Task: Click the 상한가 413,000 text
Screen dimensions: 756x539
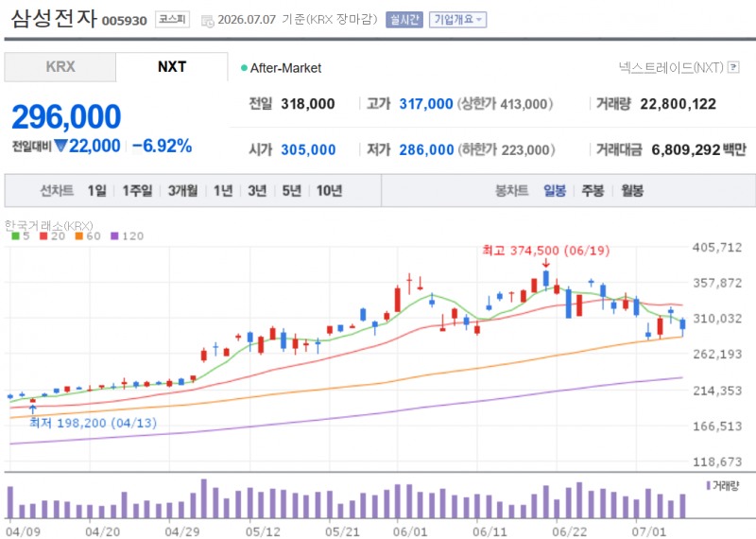Action: pyautogui.click(x=505, y=104)
